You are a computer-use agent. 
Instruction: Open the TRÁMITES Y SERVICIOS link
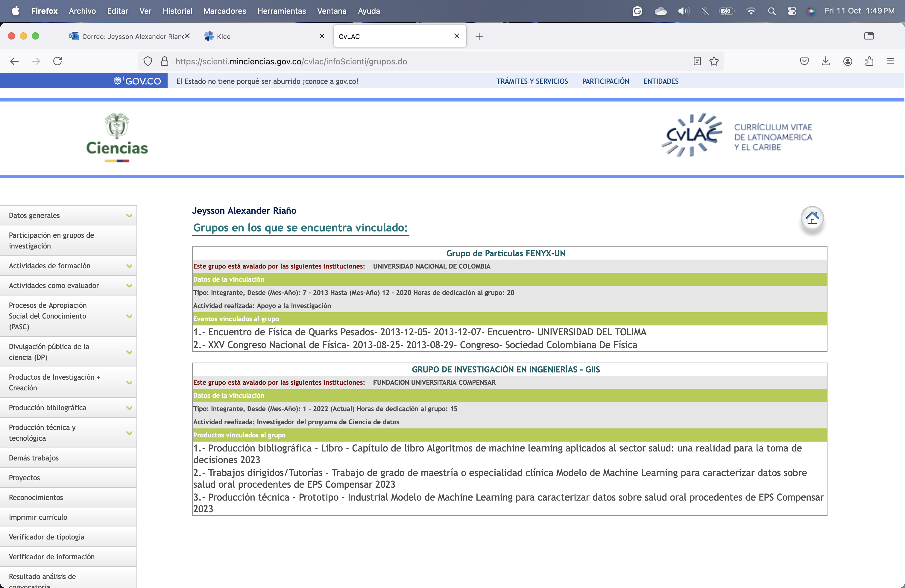click(x=532, y=81)
